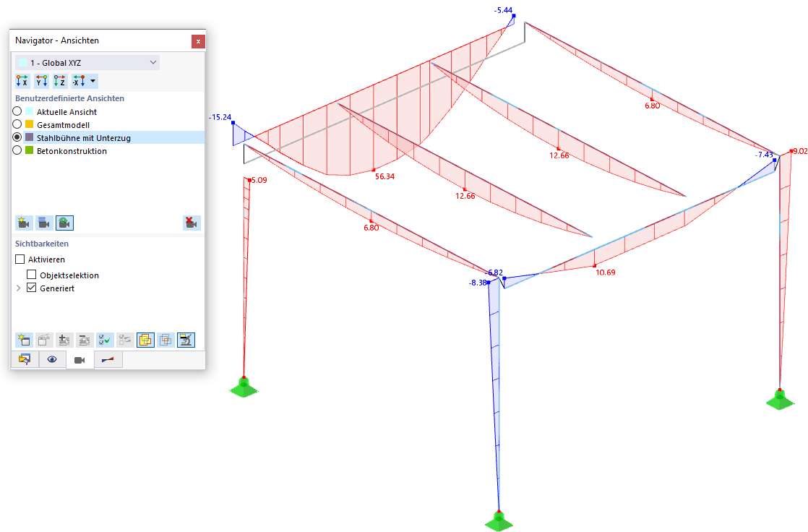Click the 9.02 moment value label
The height and width of the screenshot is (532, 808).
pyautogui.click(x=800, y=151)
